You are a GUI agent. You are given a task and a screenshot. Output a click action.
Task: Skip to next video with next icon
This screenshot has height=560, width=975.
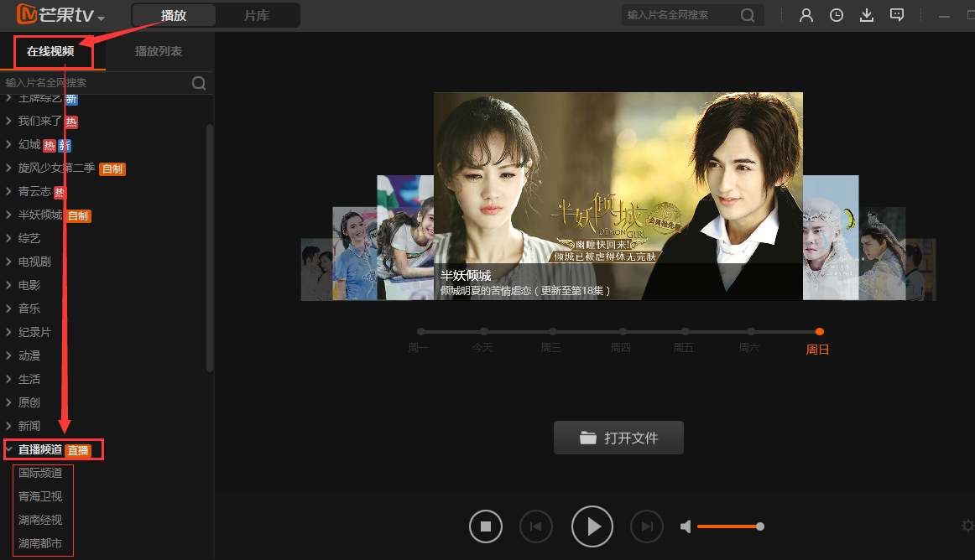pyautogui.click(x=646, y=526)
